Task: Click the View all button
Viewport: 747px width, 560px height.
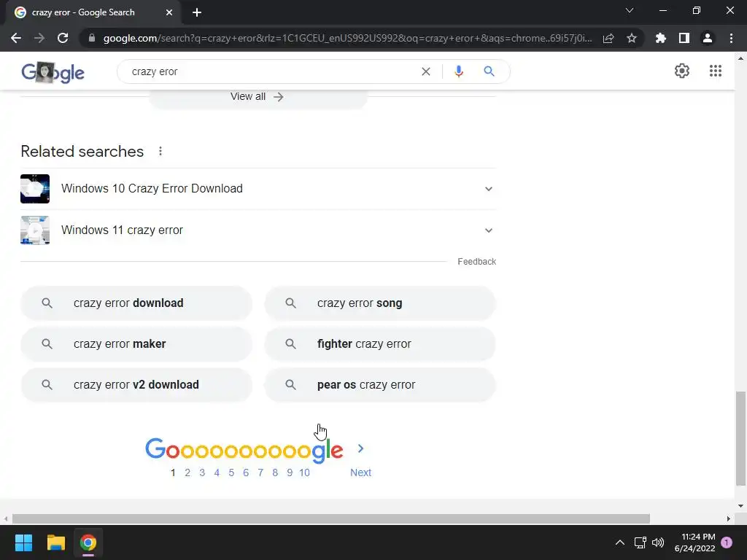Action: click(x=258, y=97)
